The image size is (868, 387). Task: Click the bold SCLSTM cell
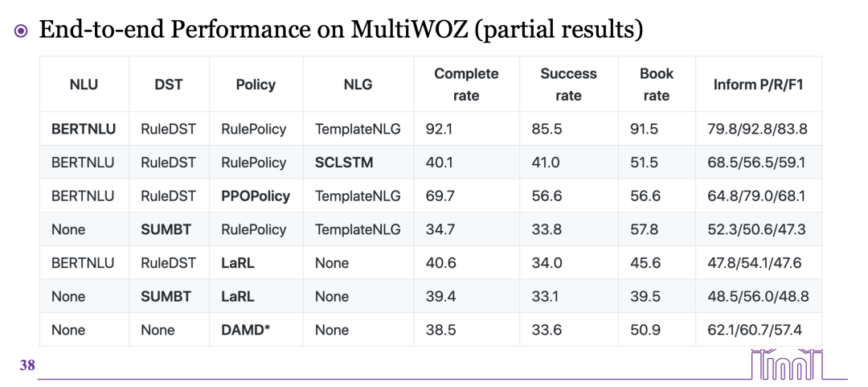click(344, 163)
